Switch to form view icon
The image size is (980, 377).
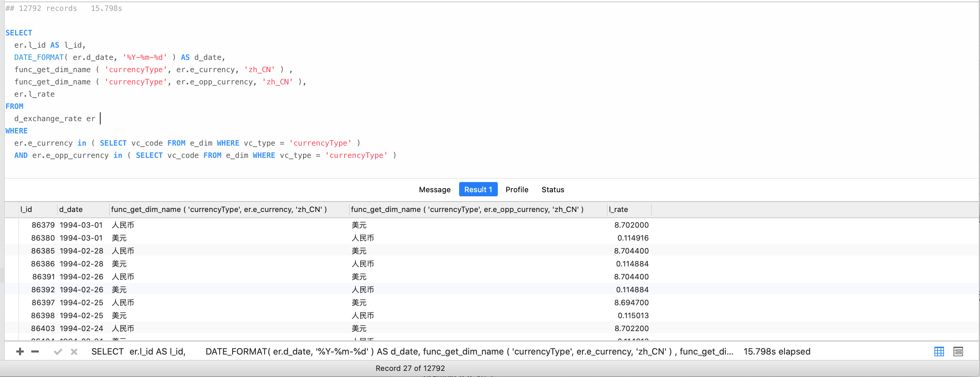coord(958,351)
